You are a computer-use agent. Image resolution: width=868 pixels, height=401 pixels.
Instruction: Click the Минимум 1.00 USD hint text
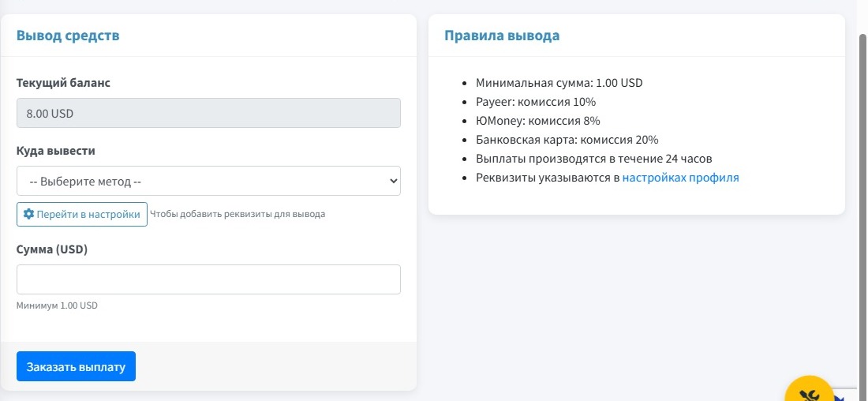point(57,305)
